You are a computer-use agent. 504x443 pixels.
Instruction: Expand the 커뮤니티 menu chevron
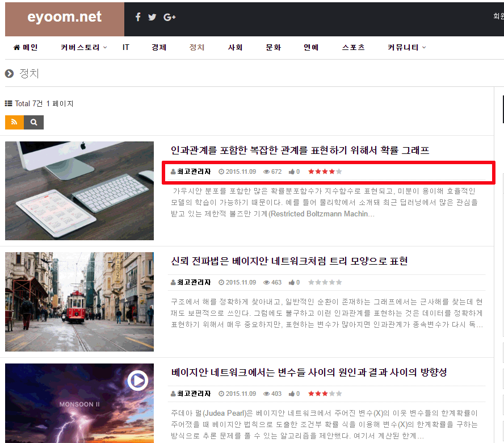coord(424,48)
